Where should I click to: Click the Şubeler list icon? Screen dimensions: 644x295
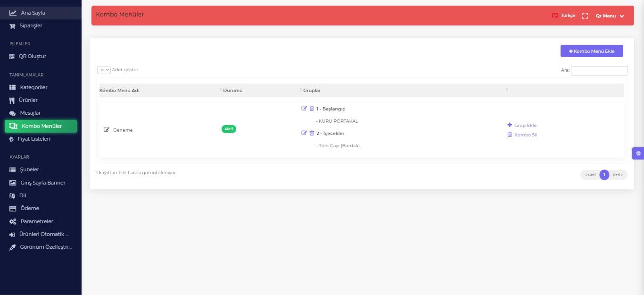tap(13, 170)
